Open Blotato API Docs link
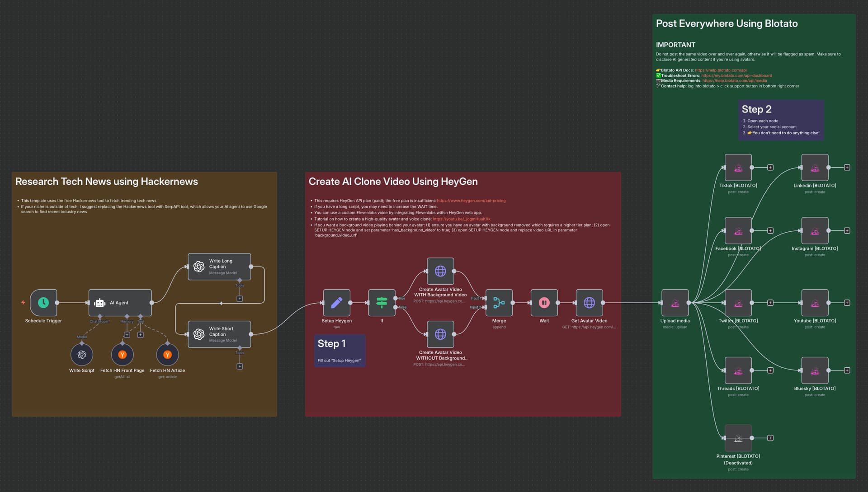This screenshot has height=492, width=868. [x=721, y=70]
